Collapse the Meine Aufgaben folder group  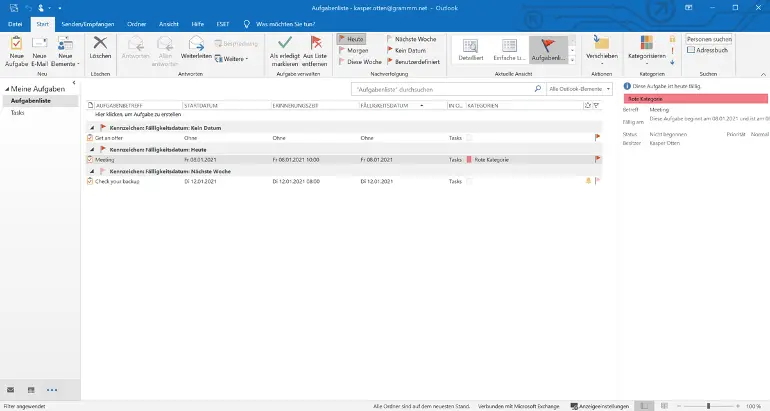pos(4,90)
